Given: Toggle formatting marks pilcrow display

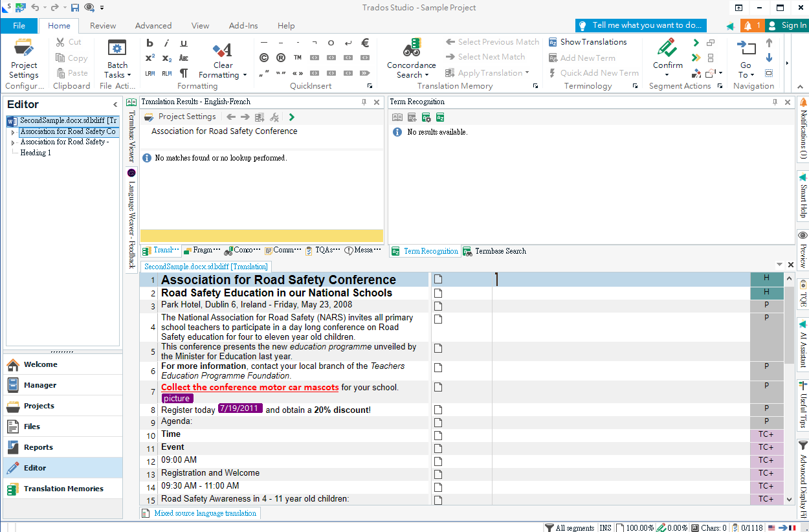Looking at the screenshot, I should coord(184,73).
